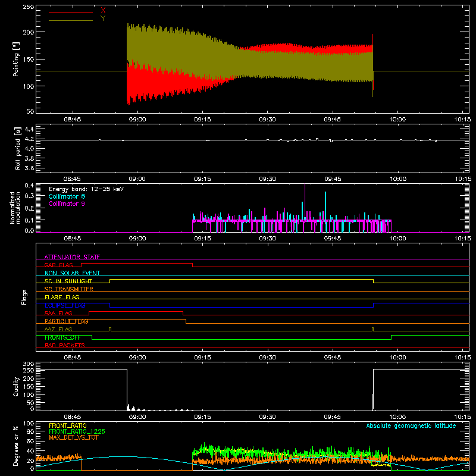Select the 300 tick on Quality axis
The image size is (476, 476).
tap(28, 364)
